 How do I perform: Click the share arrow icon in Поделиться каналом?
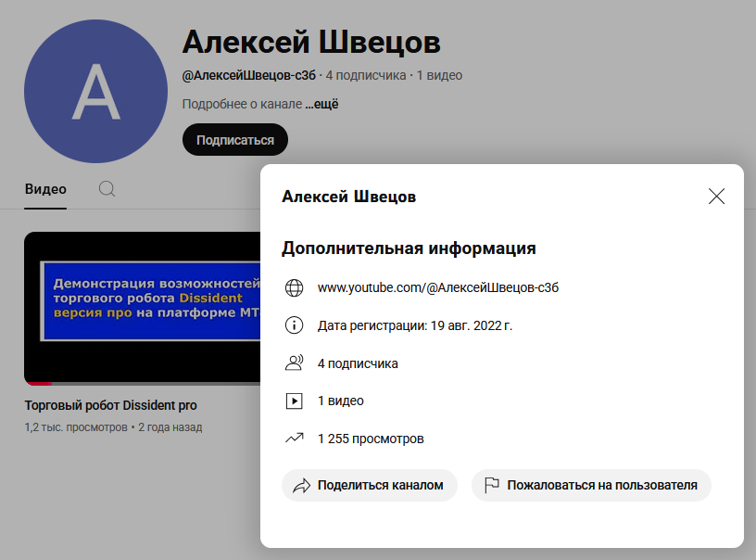click(301, 485)
